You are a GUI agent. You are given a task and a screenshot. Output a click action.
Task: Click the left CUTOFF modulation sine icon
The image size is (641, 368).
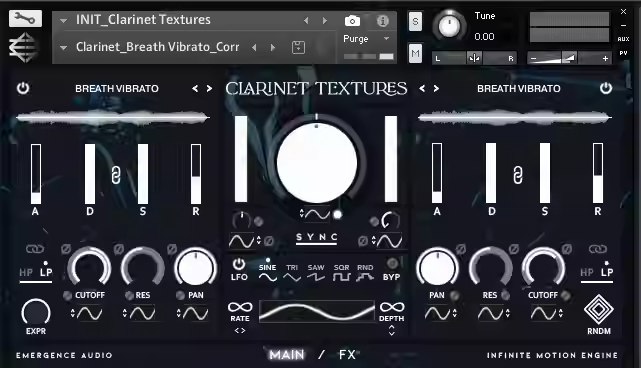(x=90, y=314)
